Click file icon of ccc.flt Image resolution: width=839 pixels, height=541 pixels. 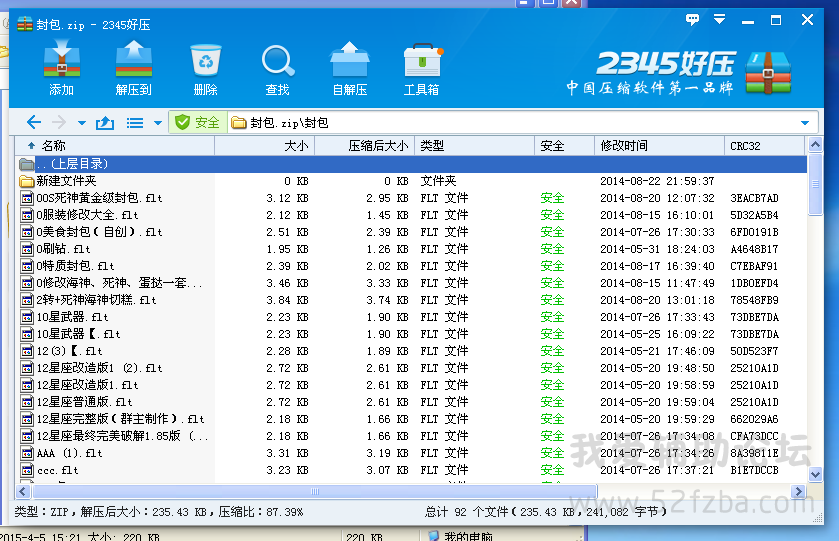[27, 470]
